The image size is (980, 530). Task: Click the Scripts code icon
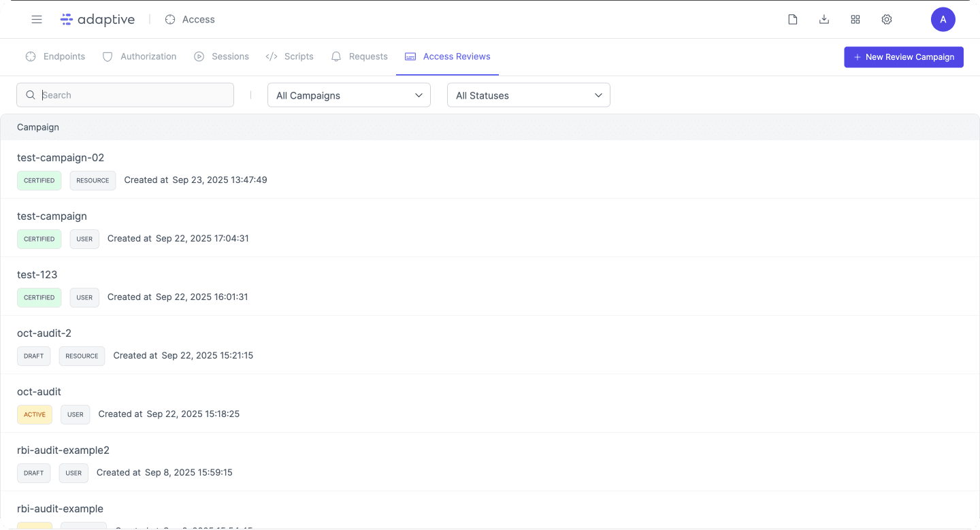(272, 56)
